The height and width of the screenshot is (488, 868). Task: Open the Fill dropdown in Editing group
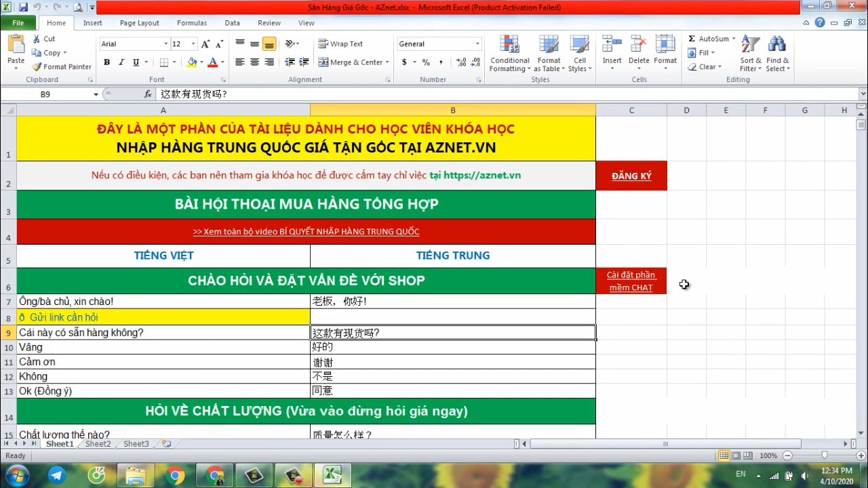coord(702,53)
